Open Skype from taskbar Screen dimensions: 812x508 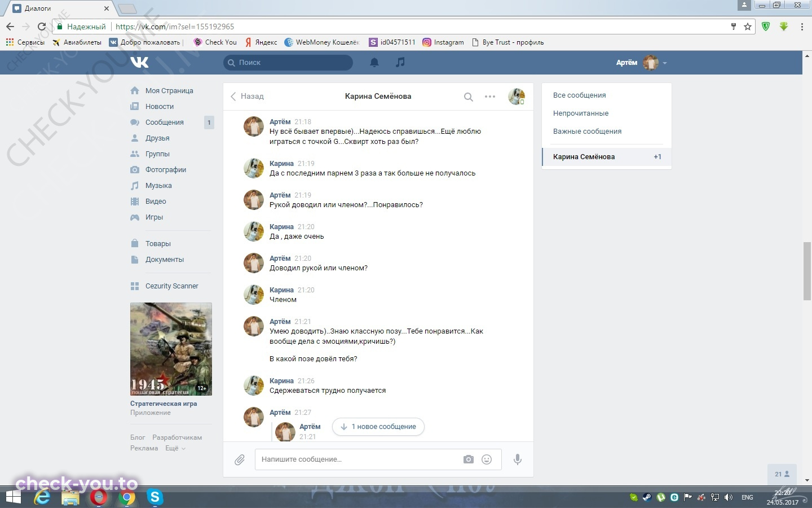coord(155,497)
